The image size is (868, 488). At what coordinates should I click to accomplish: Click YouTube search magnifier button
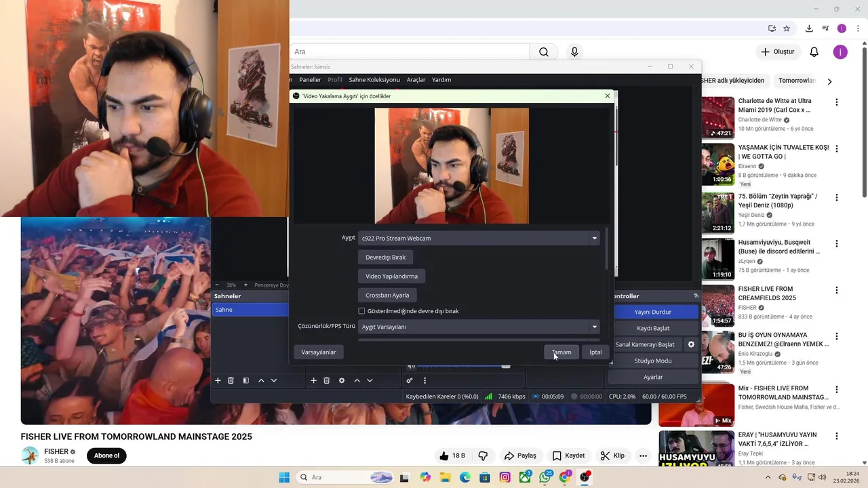click(544, 52)
